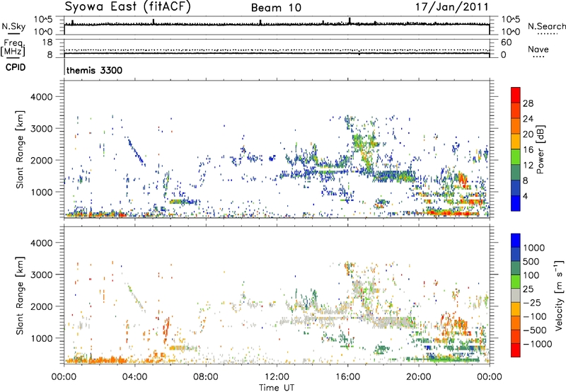Select the Power panel "Slant Range [km]" label

pos(20,149)
